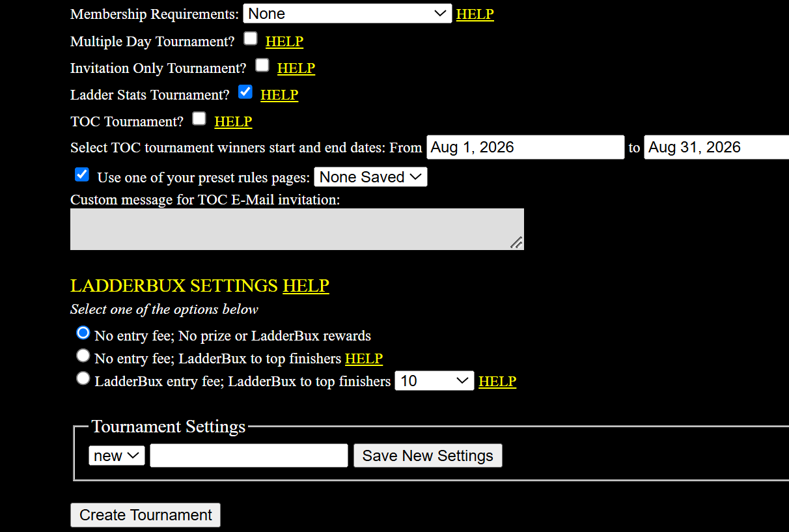Click the Create Tournament button

click(x=146, y=515)
